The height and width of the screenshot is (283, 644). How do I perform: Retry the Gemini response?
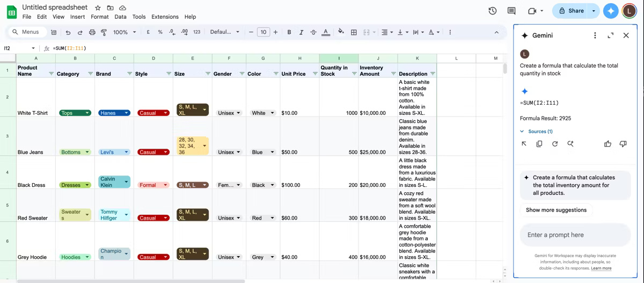pos(555,144)
